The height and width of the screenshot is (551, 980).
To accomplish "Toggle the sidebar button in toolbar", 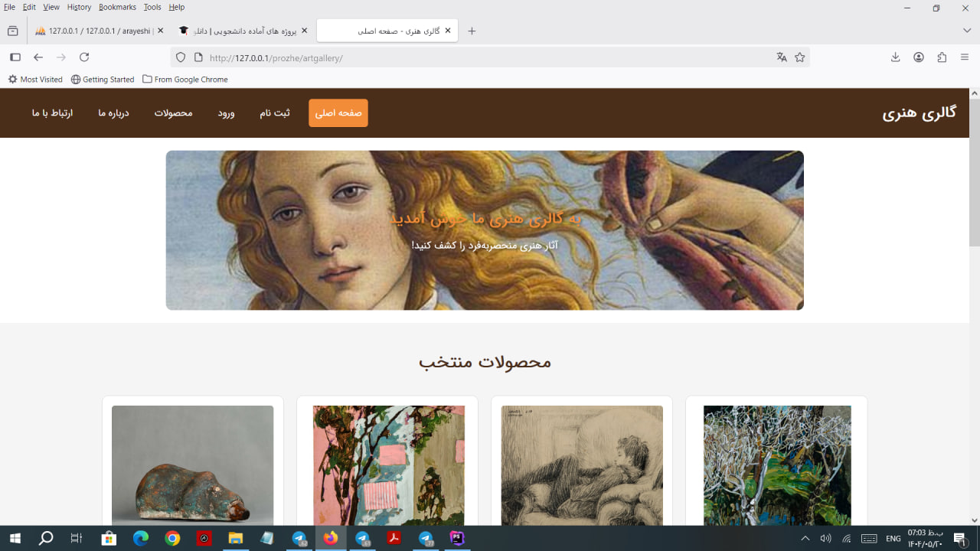I will tap(15, 57).
